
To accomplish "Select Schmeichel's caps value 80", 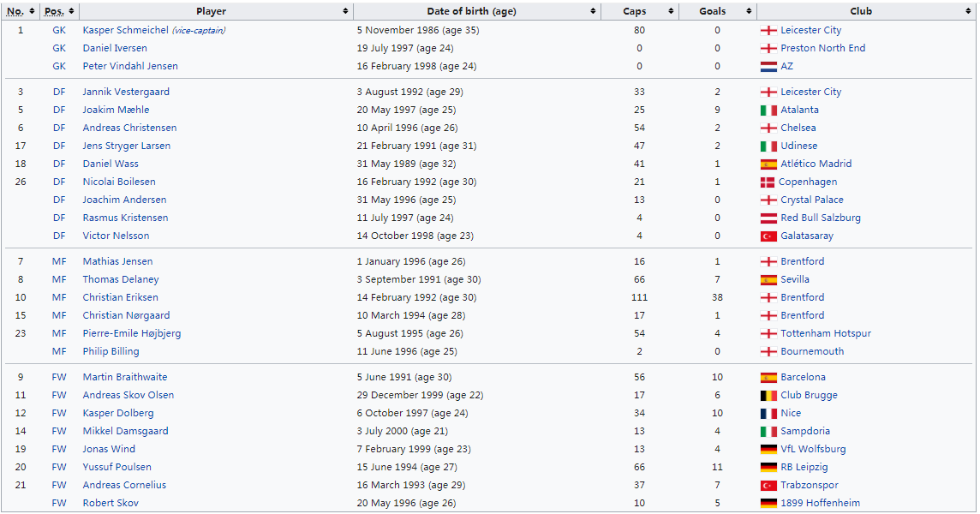I will (x=639, y=30).
